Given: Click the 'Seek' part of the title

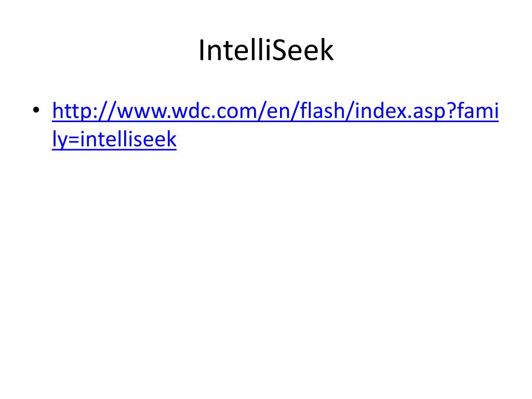Looking at the screenshot, I should (302, 50).
